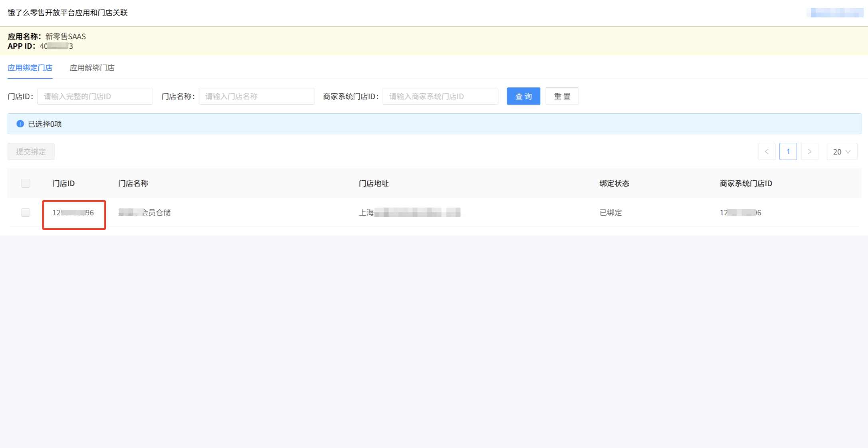The height and width of the screenshot is (448, 868).
Task: Click the info icon beside 已选择0项
Action: pos(20,124)
